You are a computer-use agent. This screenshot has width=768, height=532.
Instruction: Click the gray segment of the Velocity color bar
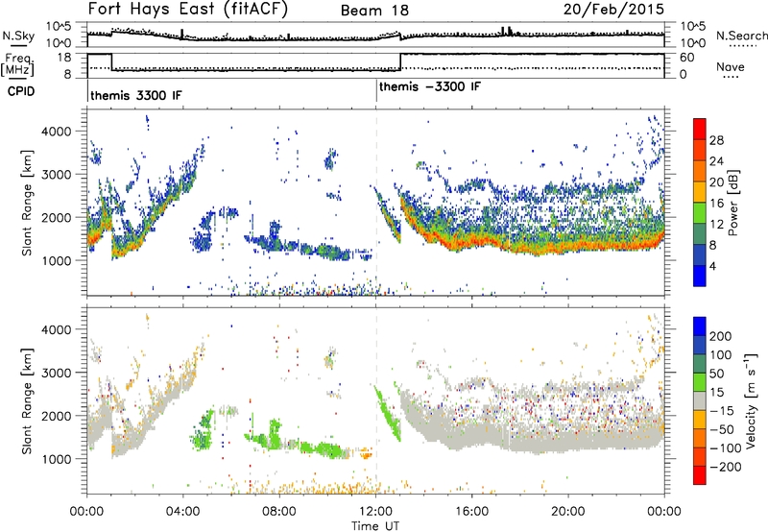point(700,401)
